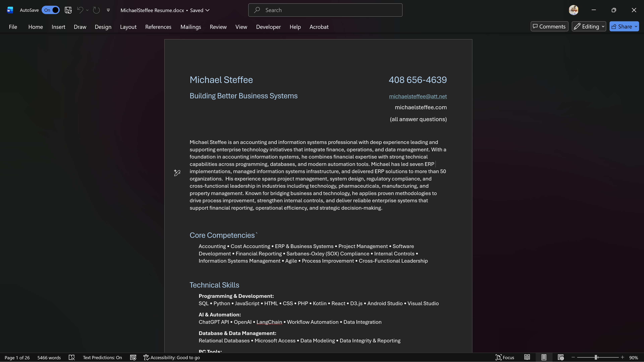The height and width of the screenshot is (362, 644).
Task: Click the Undo arrow icon
Action: (x=80, y=10)
